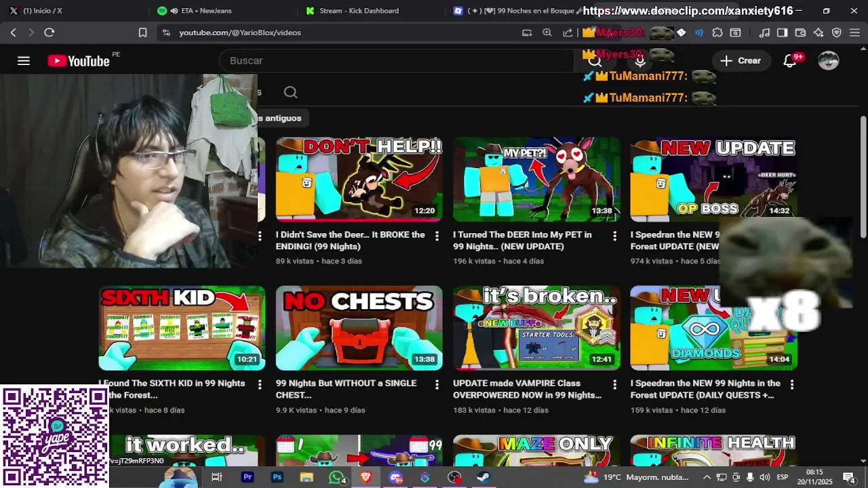The height and width of the screenshot is (488, 868).
Task: Open Windows Task View from taskbar
Action: tap(217, 477)
